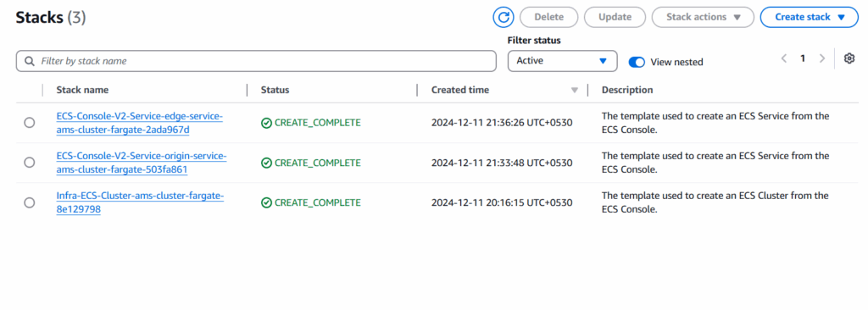Open the table preferences gear

[x=849, y=58]
